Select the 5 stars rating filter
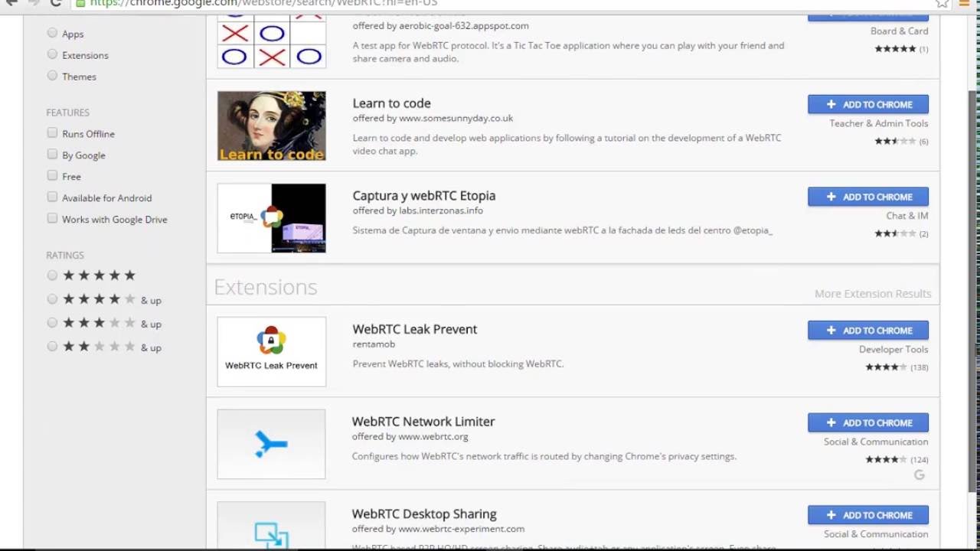 pos(52,275)
